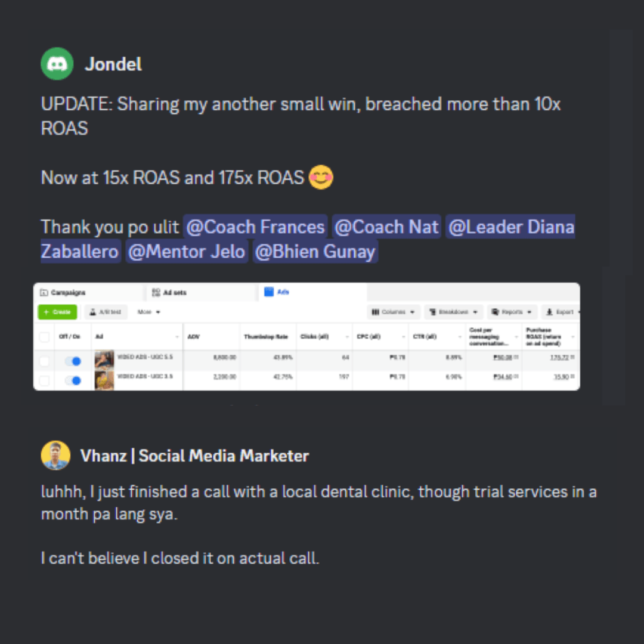The image size is (644, 644).
Task: Click the Campaigns folder icon
Action: (44, 293)
